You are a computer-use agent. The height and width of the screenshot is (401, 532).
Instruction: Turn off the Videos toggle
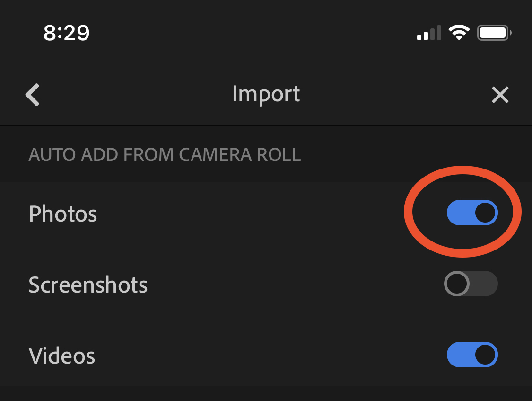472,355
